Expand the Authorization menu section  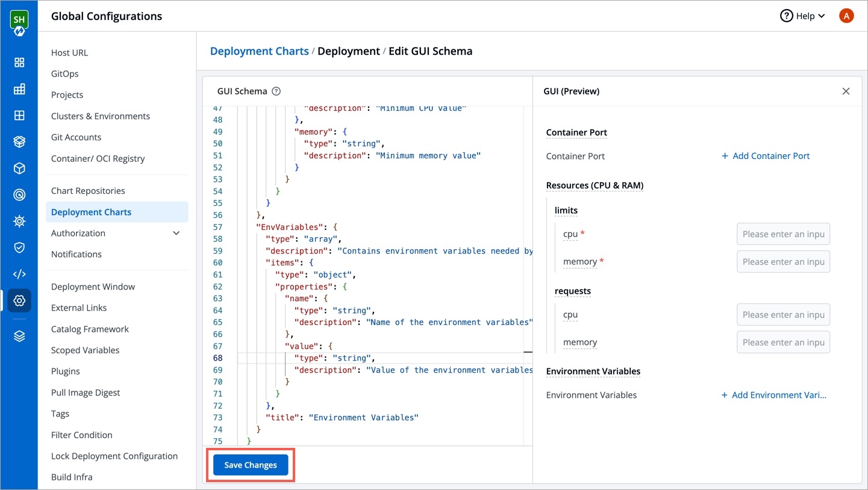176,234
